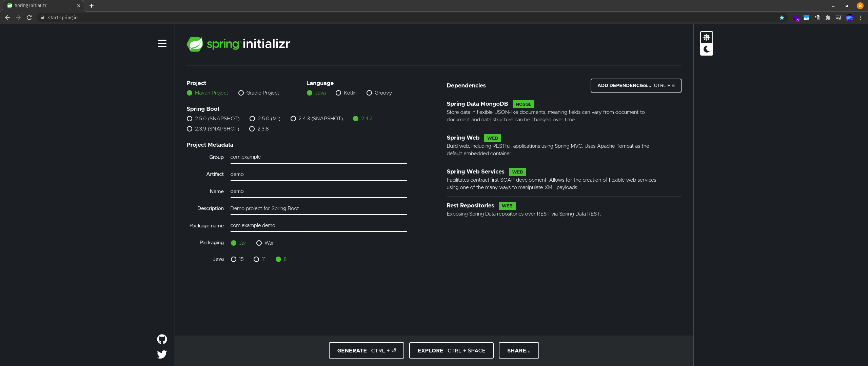Click the Spring Initializr logo
The image size is (868, 366).
pyautogui.click(x=238, y=44)
